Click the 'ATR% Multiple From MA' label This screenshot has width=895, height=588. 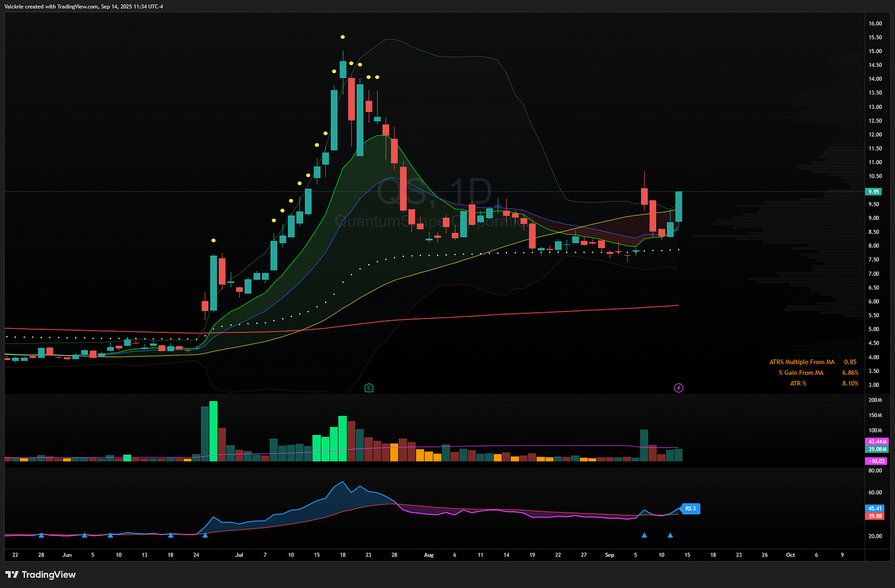point(802,362)
